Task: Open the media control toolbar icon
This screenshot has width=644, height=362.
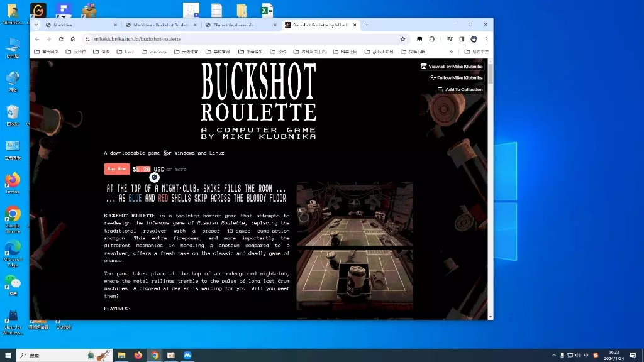Action: (x=450, y=39)
